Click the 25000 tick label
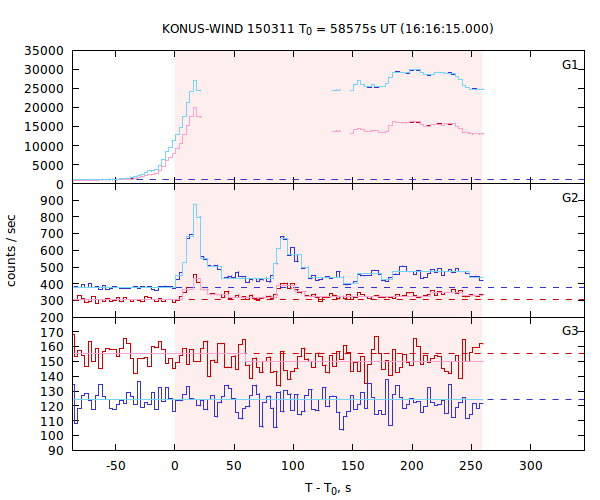600x500 pixels. 44,89
